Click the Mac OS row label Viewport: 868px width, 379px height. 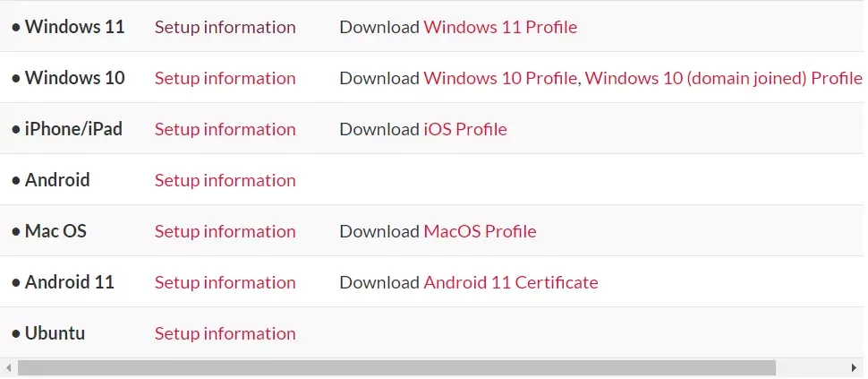pos(55,231)
